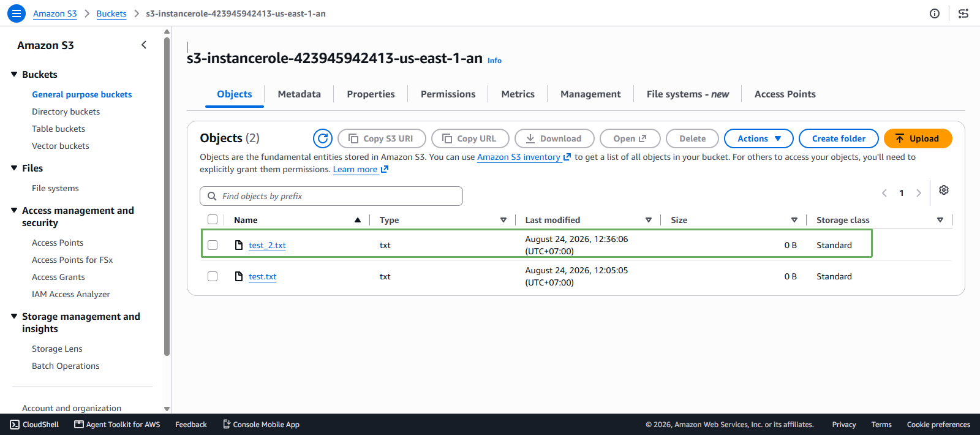Click the Download button
980x435 pixels.
554,138
